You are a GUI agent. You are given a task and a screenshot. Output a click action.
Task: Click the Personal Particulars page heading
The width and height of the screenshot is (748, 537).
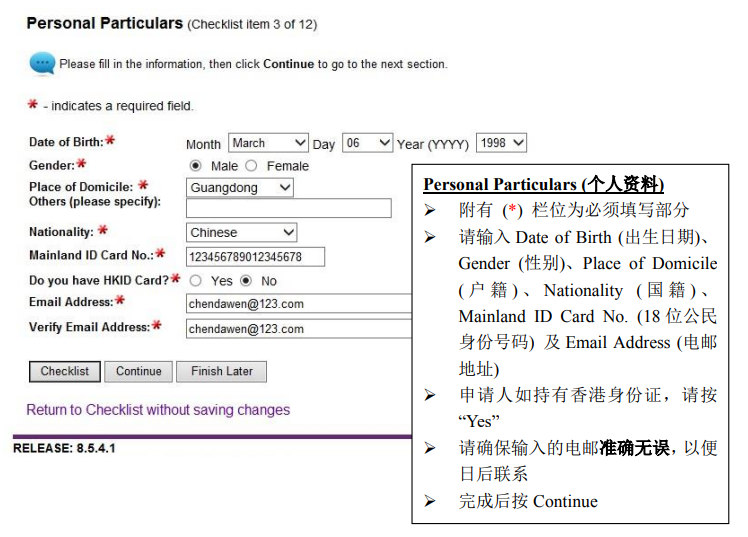click(105, 23)
